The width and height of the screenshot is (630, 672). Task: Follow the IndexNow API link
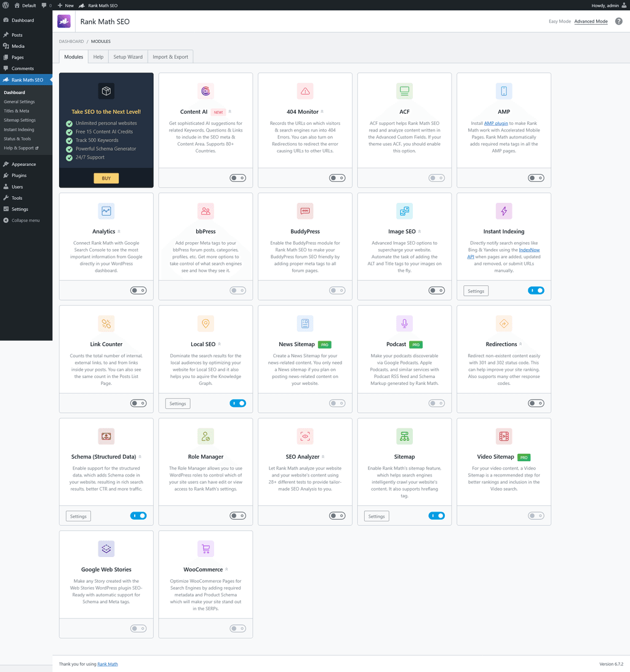click(529, 250)
